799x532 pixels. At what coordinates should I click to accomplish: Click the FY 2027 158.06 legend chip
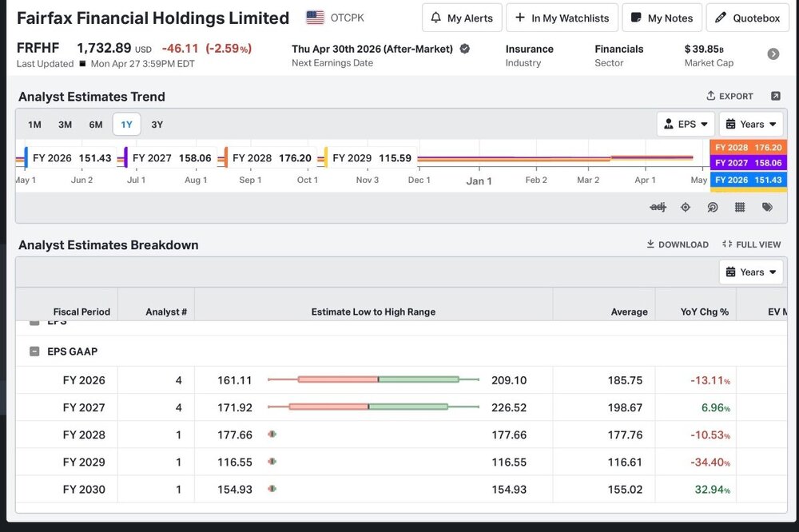pos(169,158)
